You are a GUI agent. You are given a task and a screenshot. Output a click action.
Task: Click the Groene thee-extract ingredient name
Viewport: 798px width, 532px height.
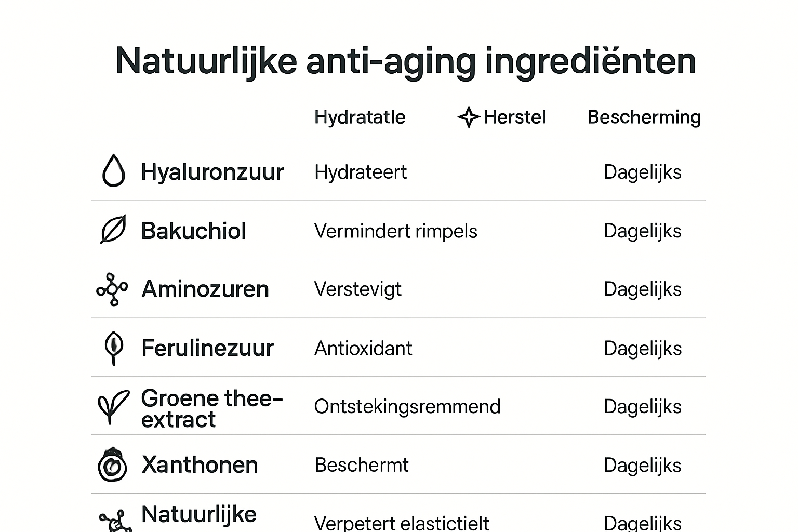click(x=210, y=409)
